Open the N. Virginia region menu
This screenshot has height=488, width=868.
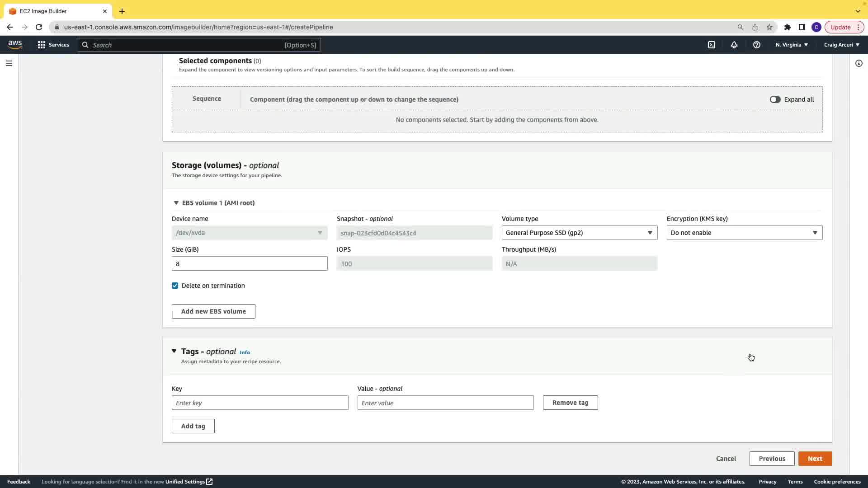pyautogui.click(x=792, y=45)
